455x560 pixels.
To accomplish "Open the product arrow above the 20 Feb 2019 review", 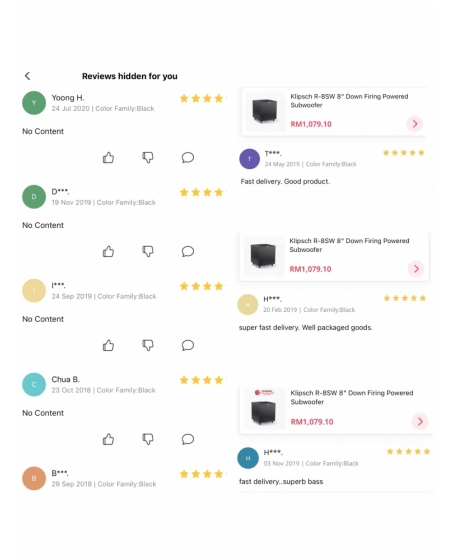I will tap(416, 269).
